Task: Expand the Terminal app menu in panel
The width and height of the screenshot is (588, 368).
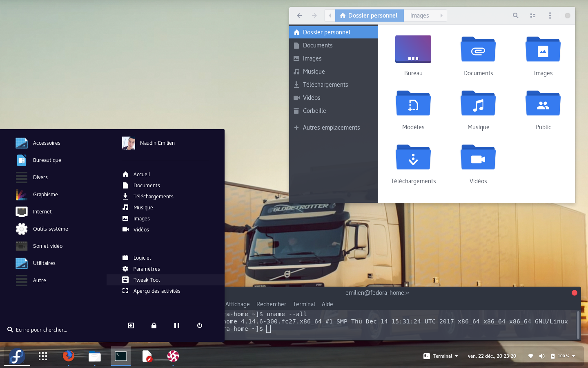Action: (x=441, y=356)
